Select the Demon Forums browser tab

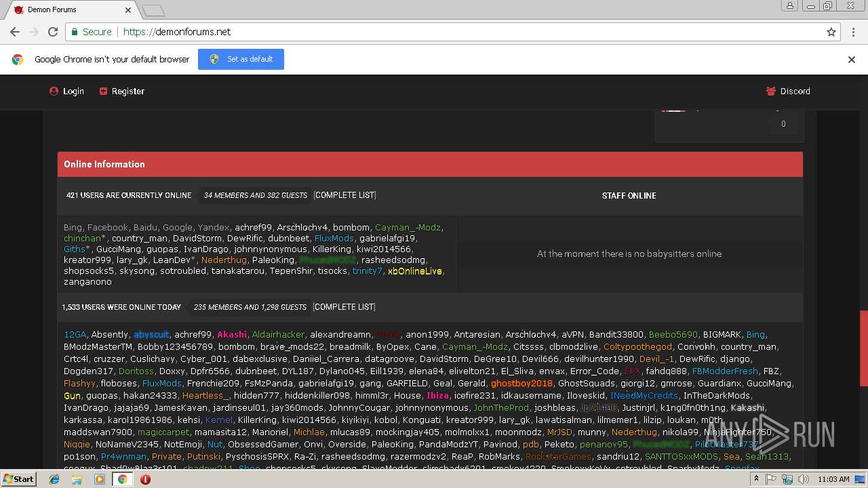71,10
